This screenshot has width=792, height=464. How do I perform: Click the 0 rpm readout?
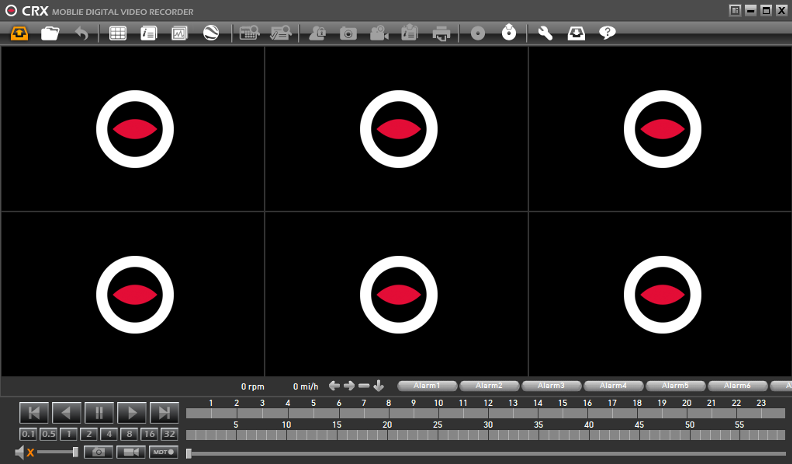tap(253, 387)
